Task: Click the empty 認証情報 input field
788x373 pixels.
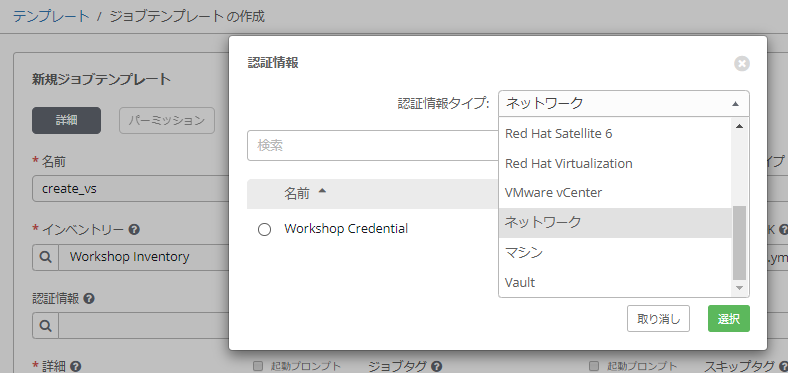Action: click(x=144, y=326)
